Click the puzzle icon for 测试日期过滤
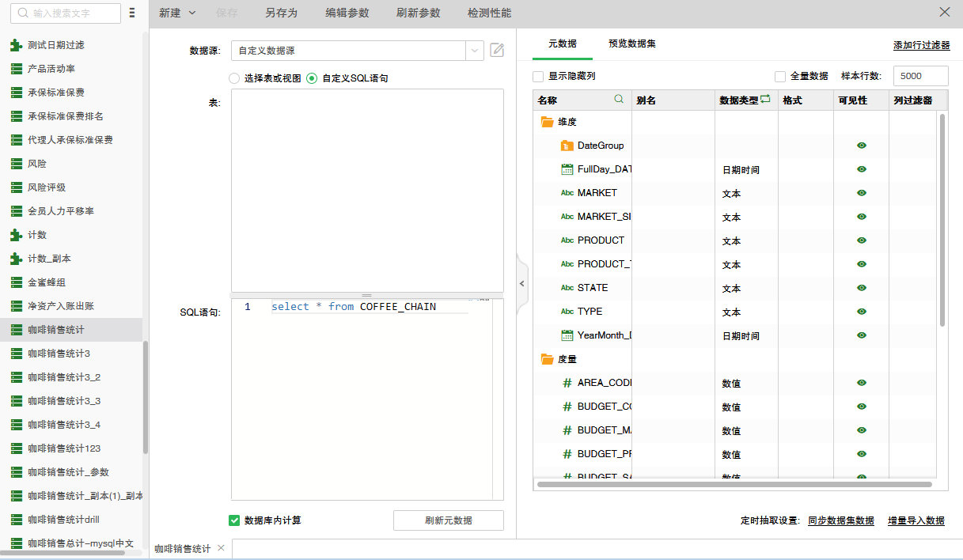Viewport: 963px width, 560px height. pos(17,45)
